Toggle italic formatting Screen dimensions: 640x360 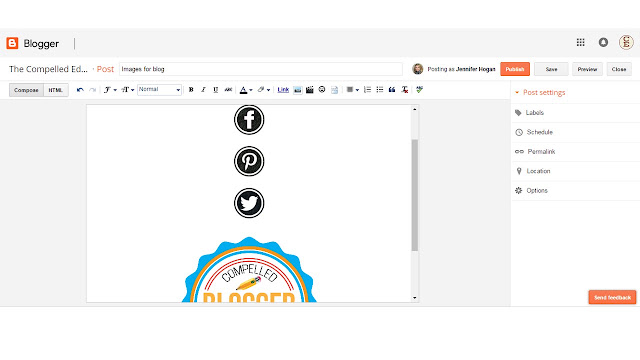click(203, 90)
